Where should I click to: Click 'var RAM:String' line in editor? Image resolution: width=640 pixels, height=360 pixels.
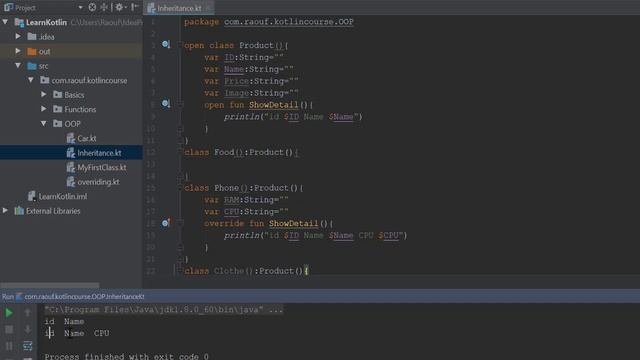pos(246,200)
